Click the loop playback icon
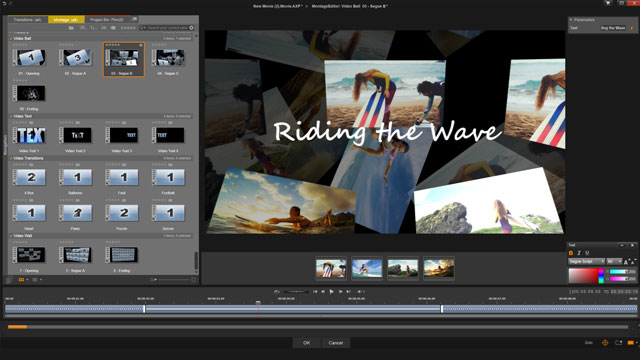 [x=277, y=291]
